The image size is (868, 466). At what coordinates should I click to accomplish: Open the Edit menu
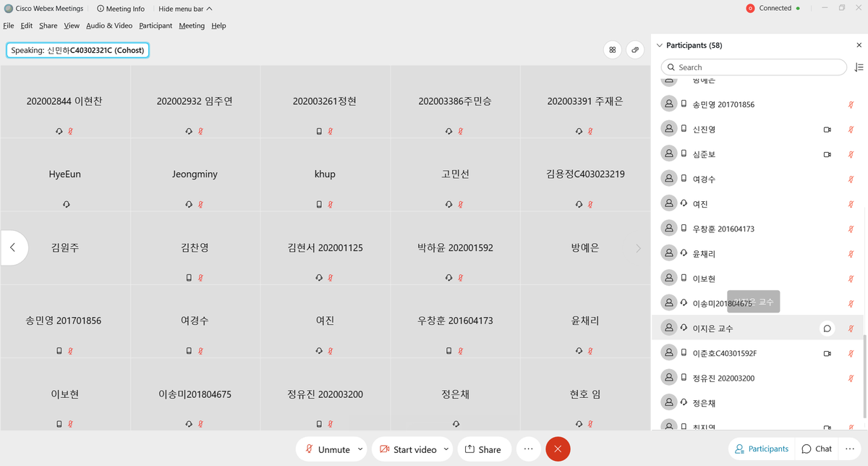coord(27,25)
